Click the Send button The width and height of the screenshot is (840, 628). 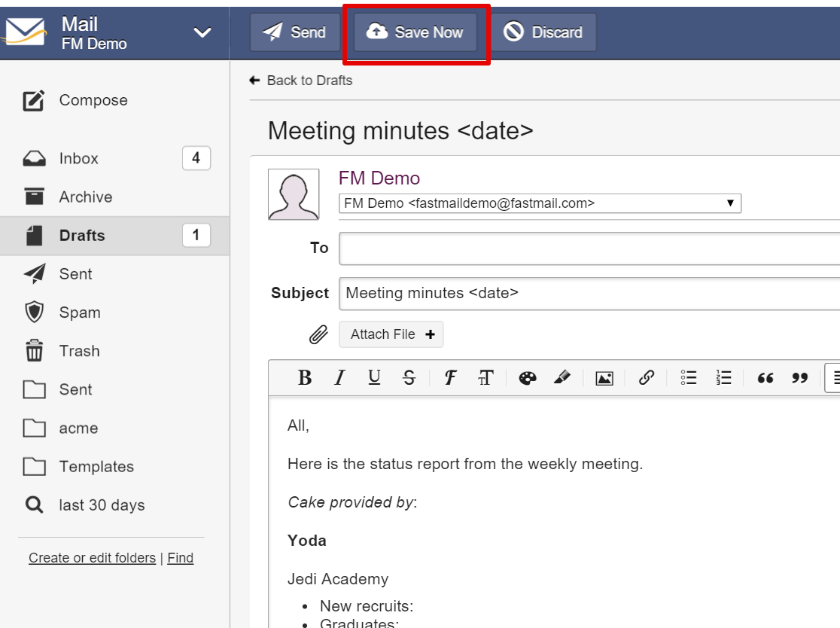pyautogui.click(x=295, y=32)
